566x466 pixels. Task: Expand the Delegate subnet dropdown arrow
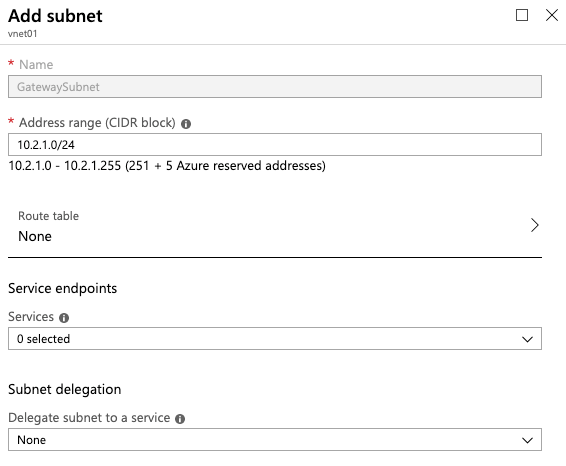click(527, 440)
